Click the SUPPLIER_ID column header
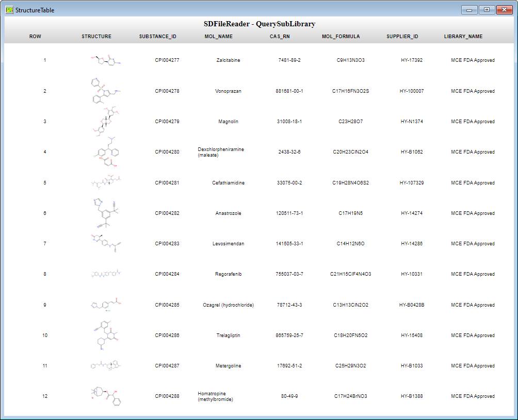Image resolution: width=518 pixels, height=420 pixels. pyautogui.click(x=402, y=36)
